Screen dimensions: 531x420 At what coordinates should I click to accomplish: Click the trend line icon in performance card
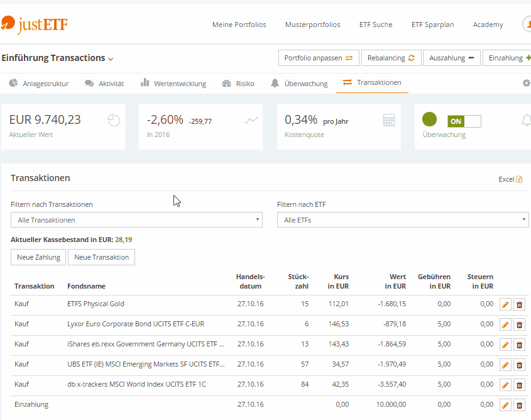coord(251,120)
